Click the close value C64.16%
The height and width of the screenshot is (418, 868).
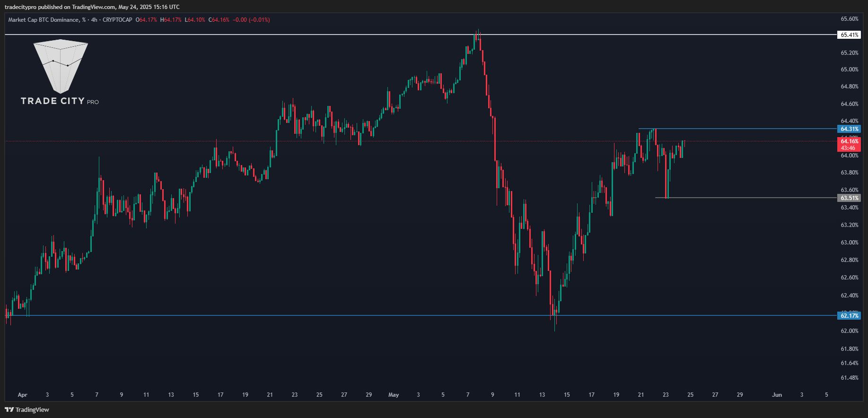219,20
